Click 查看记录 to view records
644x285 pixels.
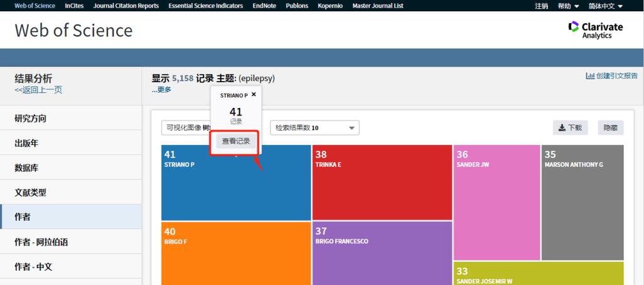[x=236, y=141]
